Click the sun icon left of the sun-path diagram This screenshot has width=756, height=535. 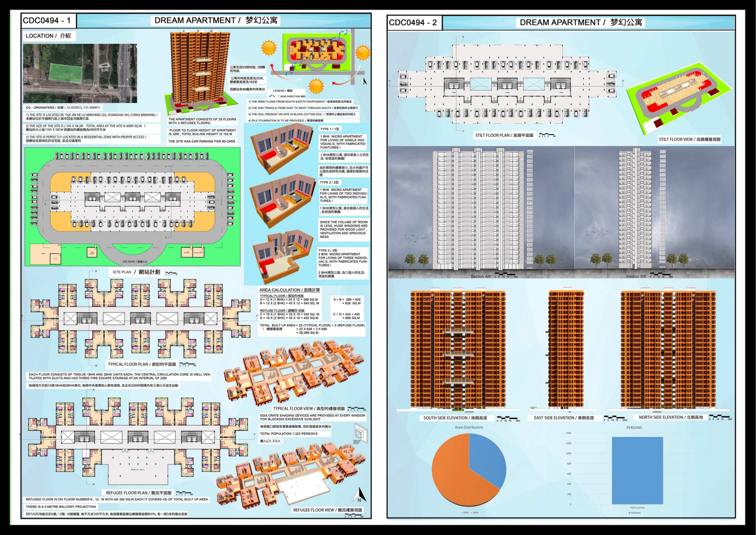[269, 47]
